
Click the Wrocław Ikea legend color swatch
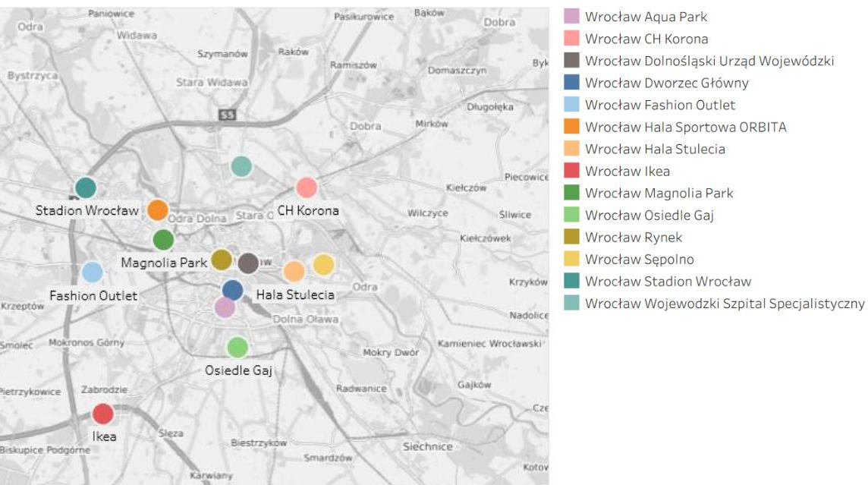tap(572, 172)
